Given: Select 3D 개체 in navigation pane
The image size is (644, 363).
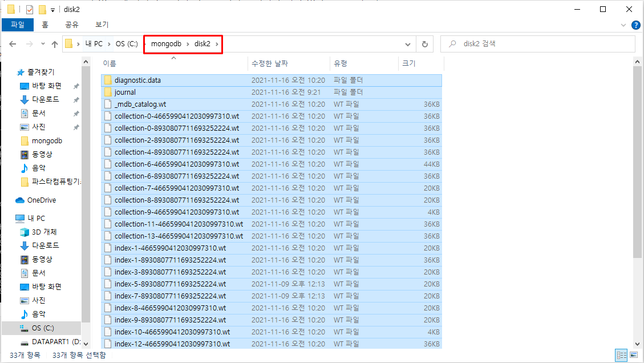Looking at the screenshot, I should click(x=44, y=232).
